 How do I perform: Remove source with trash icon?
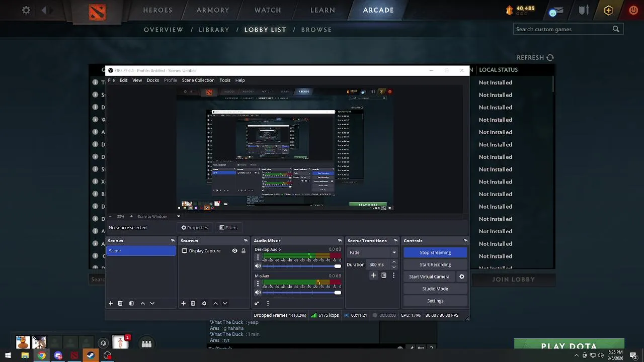coord(193,303)
